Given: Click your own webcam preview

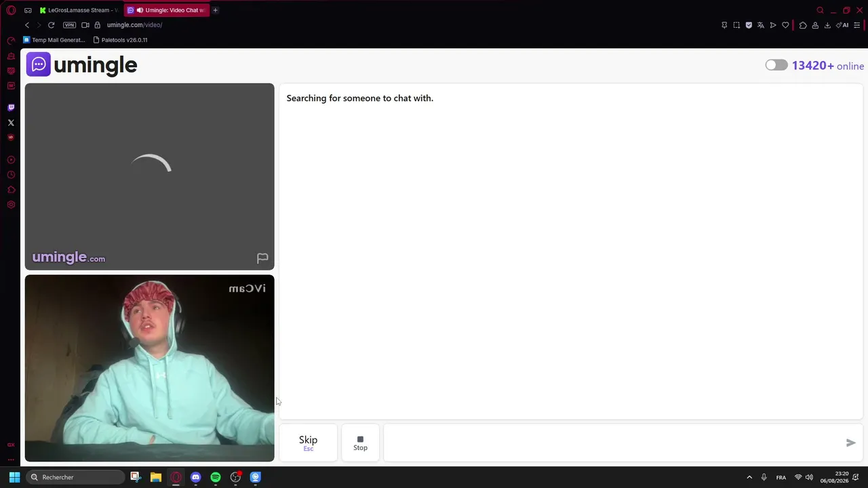Looking at the screenshot, I should (x=149, y=368).
